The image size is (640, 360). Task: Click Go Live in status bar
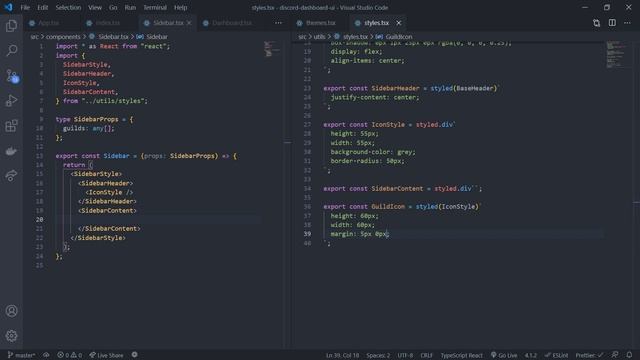pyautogui.click(x=504, y=355)
